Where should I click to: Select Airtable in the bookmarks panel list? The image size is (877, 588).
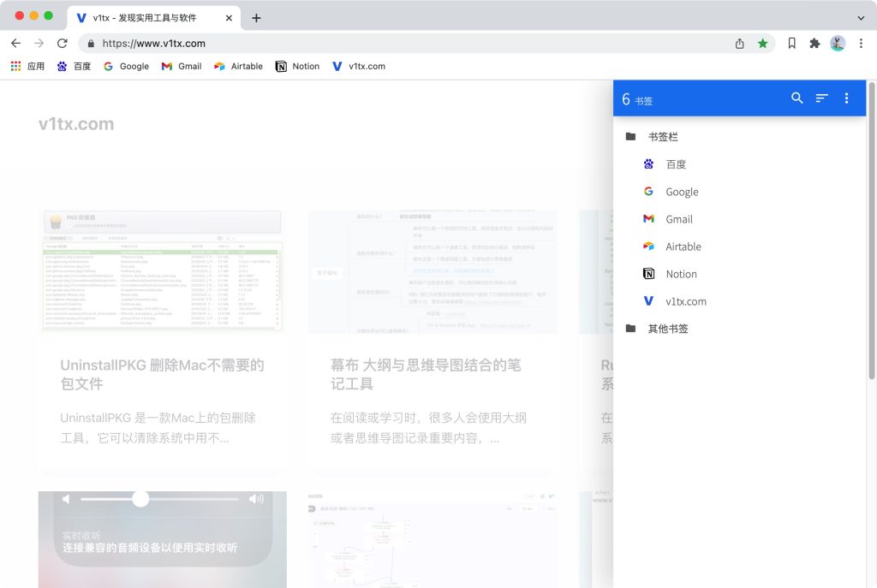click(x=739, y=246)
